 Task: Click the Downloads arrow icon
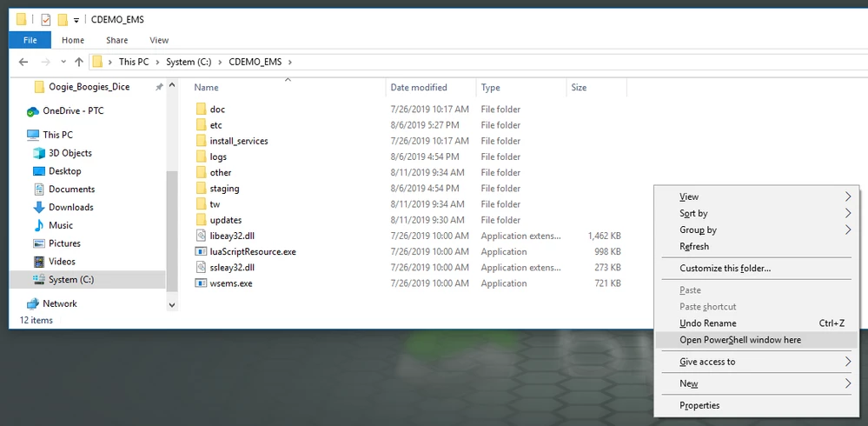click(39, 207)
